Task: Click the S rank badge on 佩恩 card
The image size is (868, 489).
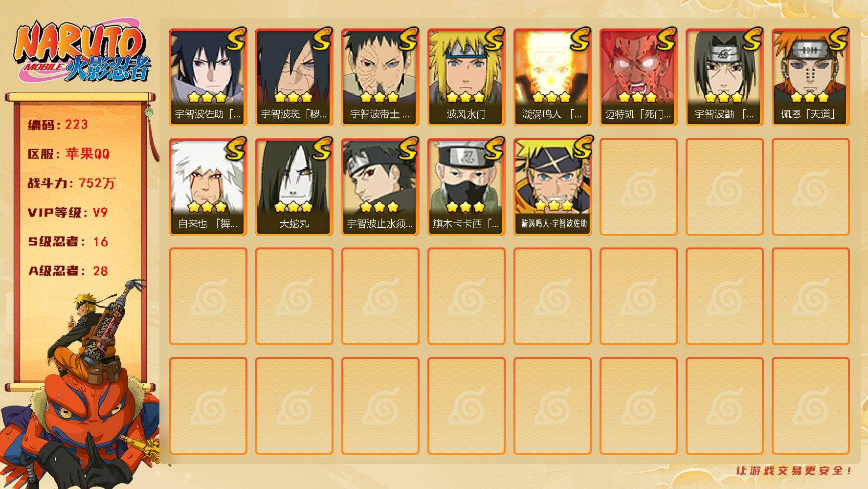Action: tap(839, 39)
